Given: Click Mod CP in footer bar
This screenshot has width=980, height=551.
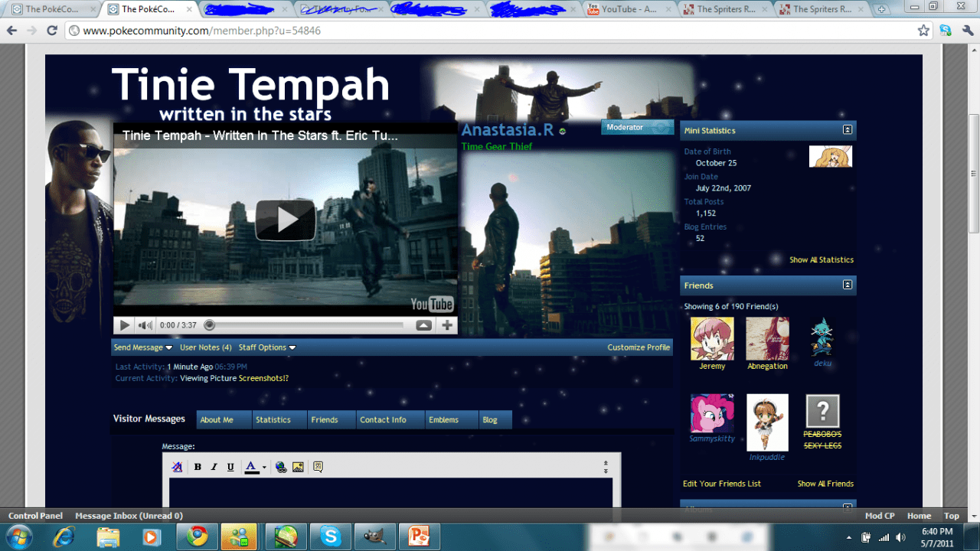Looking at the screenshot, I should click(880, 516).
